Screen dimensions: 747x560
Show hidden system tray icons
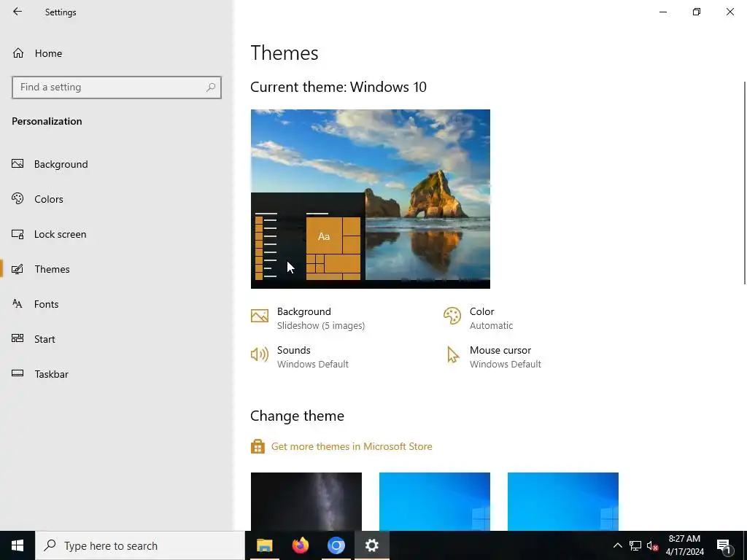click(617, 545)
